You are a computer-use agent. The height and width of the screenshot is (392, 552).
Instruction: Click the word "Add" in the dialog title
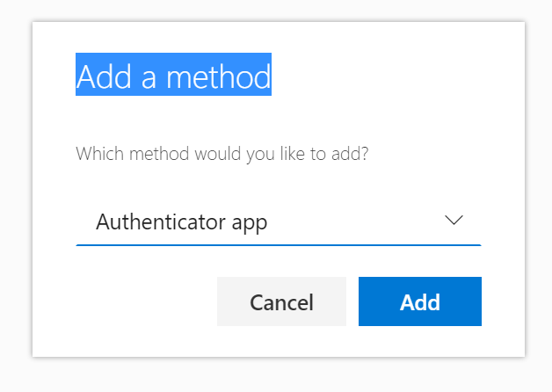click(105, 76)
